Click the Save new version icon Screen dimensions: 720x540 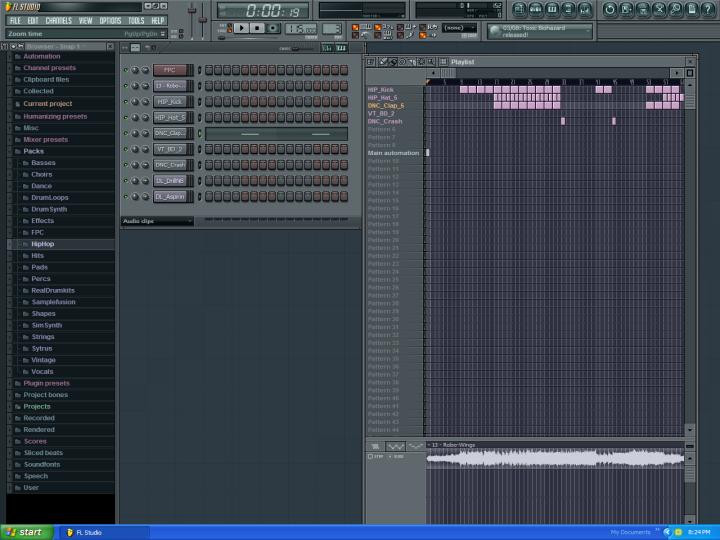pyautogui.click(x=626, y=9)
